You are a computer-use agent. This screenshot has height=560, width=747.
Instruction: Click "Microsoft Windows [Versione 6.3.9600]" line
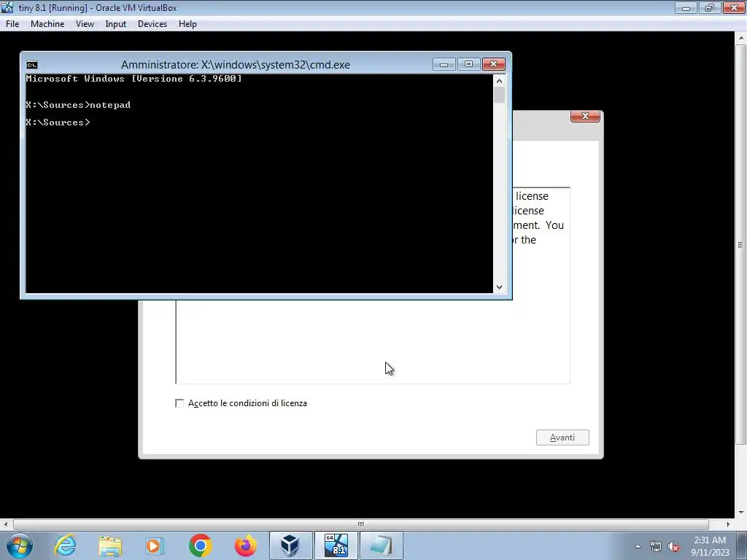pyautogui.click(x=134, y=79)
